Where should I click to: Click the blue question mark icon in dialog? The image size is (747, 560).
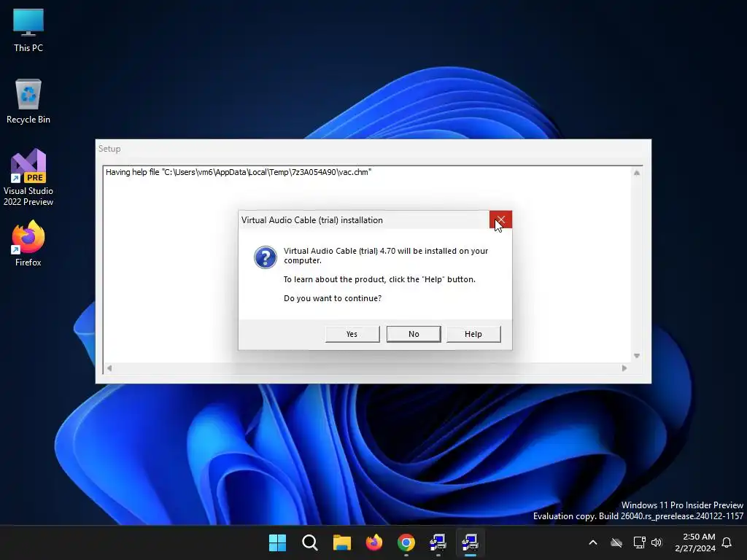click(x=266, y=257)
